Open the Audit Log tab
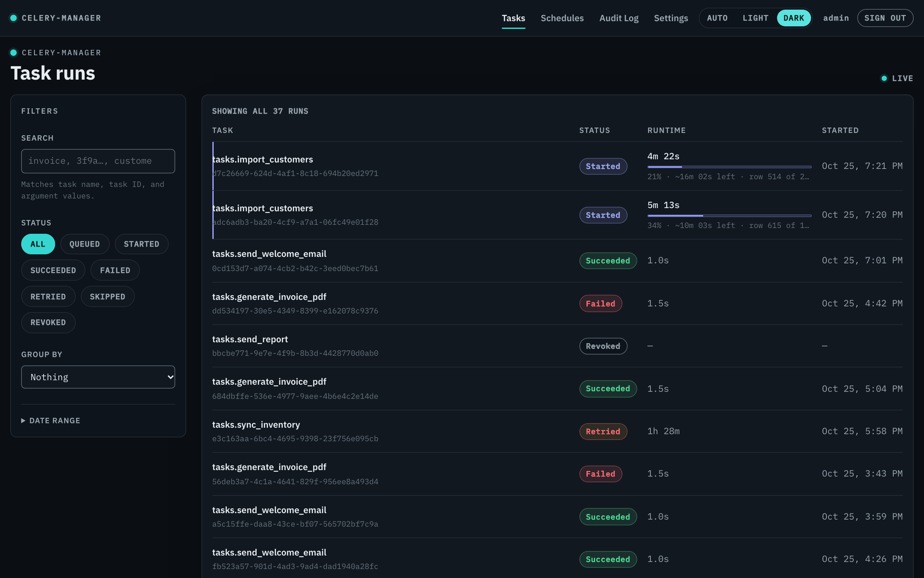Image resolution: width=924 pixels, height=578 pixels. [619, 18]
